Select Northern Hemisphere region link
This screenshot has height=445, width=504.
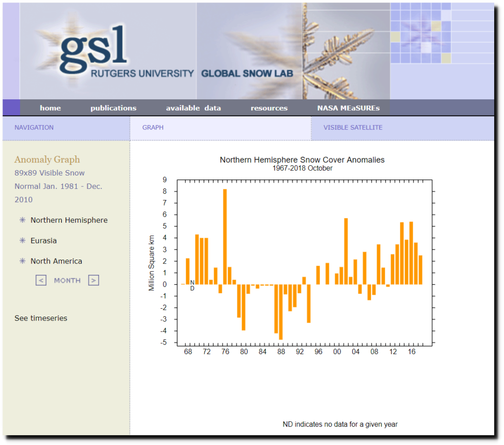pyautogui.click(x=69, y=220)
